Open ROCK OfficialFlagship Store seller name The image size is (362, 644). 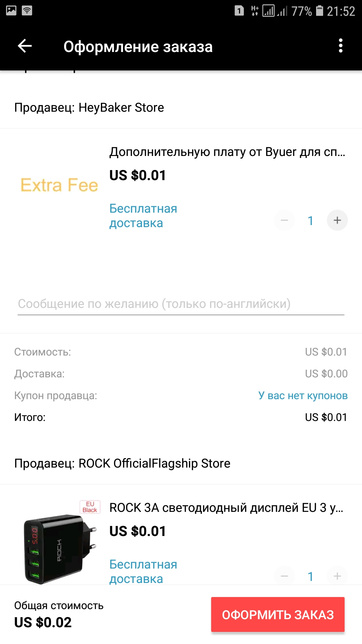(154, 464)
